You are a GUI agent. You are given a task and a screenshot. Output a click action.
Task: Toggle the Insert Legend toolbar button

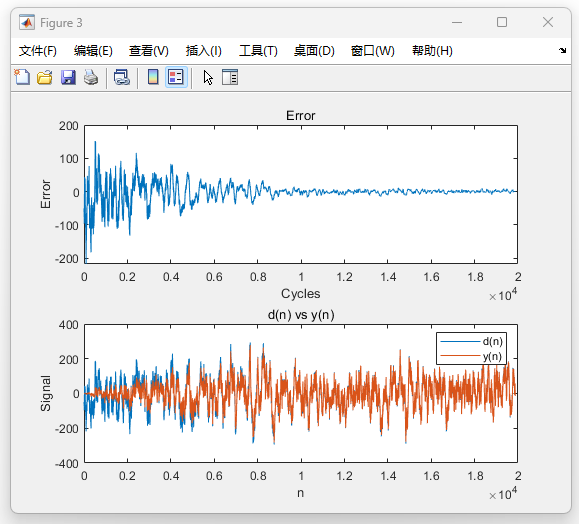(176, 78)
